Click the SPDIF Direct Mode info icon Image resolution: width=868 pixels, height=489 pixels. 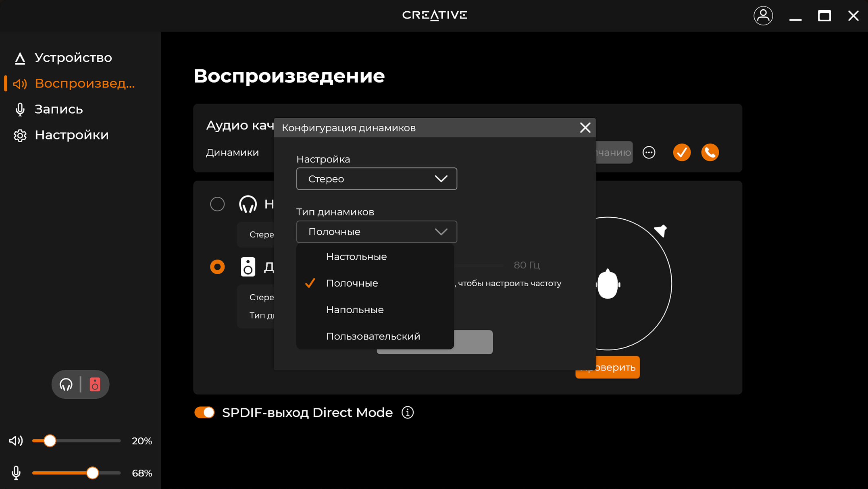click(408, 412)
